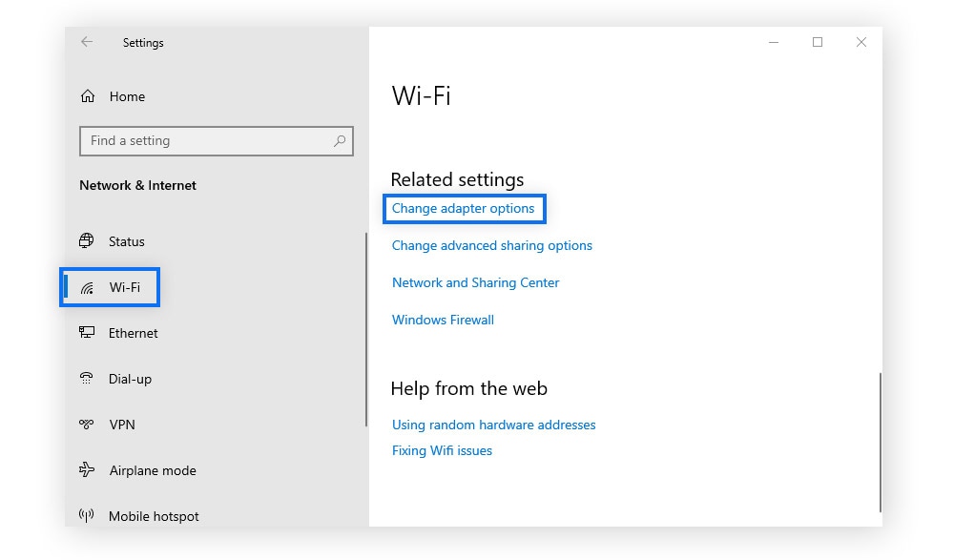Open Change adapter options link
The width and height of the screenshot is (954, 560).
(x=463, y=208)
